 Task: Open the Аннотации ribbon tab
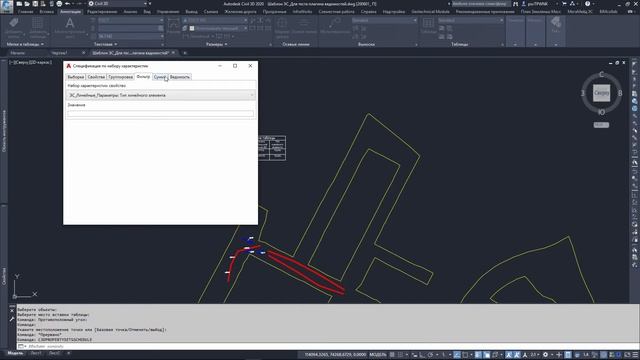(x=71, y=12)
